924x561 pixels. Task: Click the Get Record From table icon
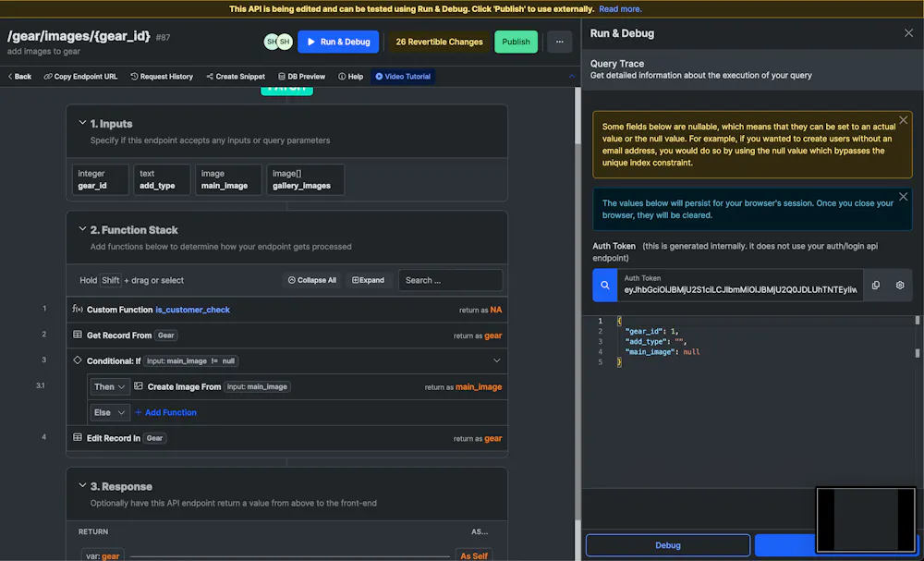(78, 335)
